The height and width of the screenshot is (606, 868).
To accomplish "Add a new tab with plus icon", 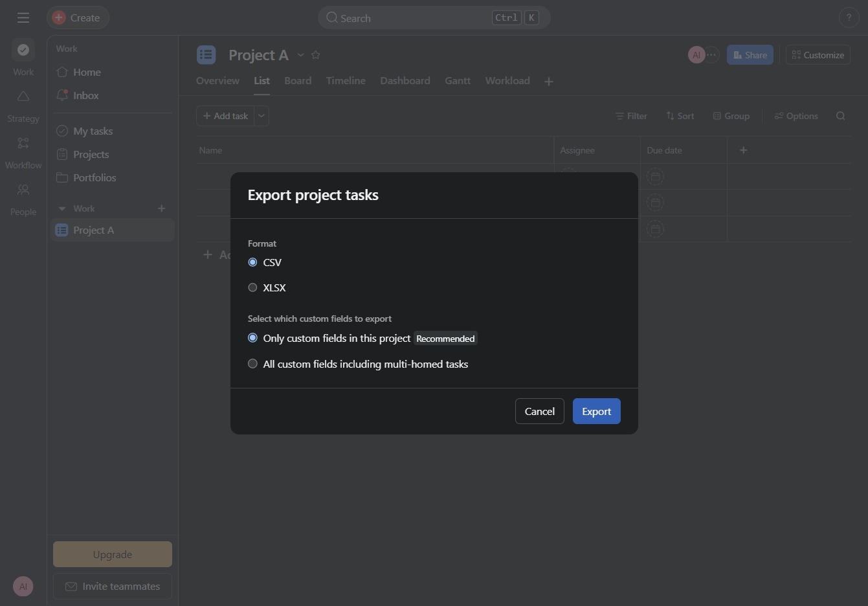I will click(x=549, y=82).
